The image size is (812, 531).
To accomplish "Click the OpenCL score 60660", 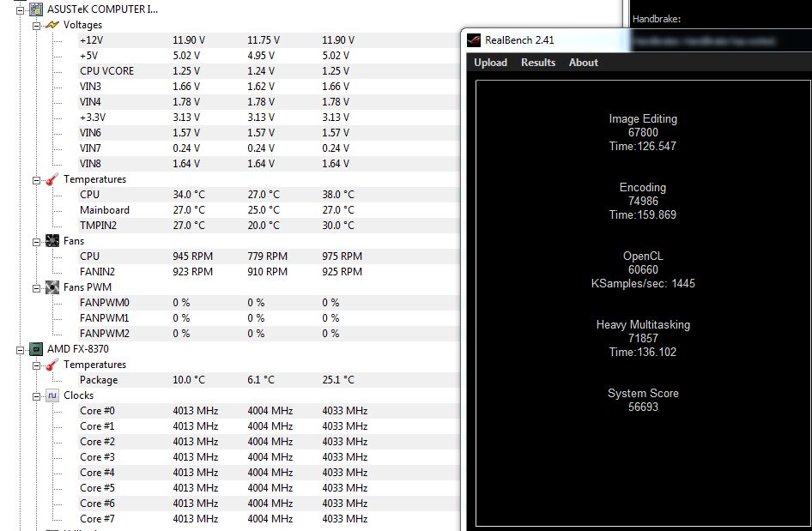I will 643,270.
